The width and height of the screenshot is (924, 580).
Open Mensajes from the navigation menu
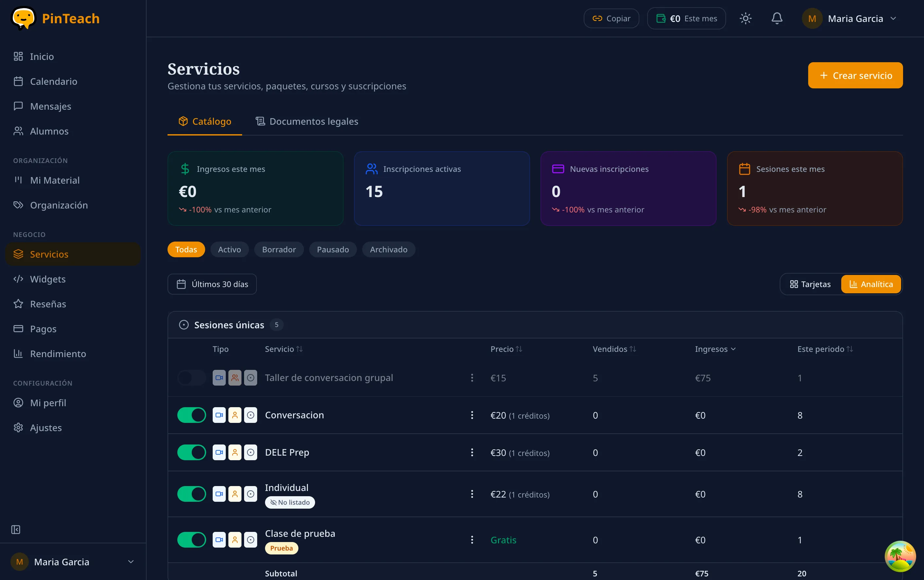pos(50,106)
